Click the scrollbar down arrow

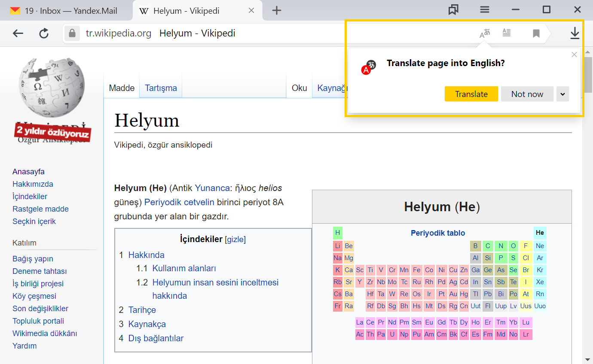click(x=588, y=359)
